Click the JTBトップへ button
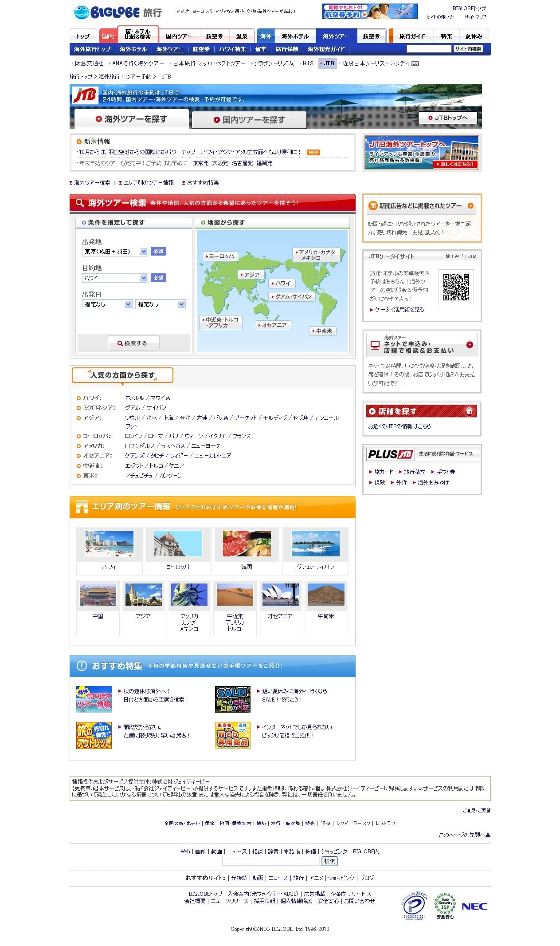560x946 pixels. click(448, 118)
